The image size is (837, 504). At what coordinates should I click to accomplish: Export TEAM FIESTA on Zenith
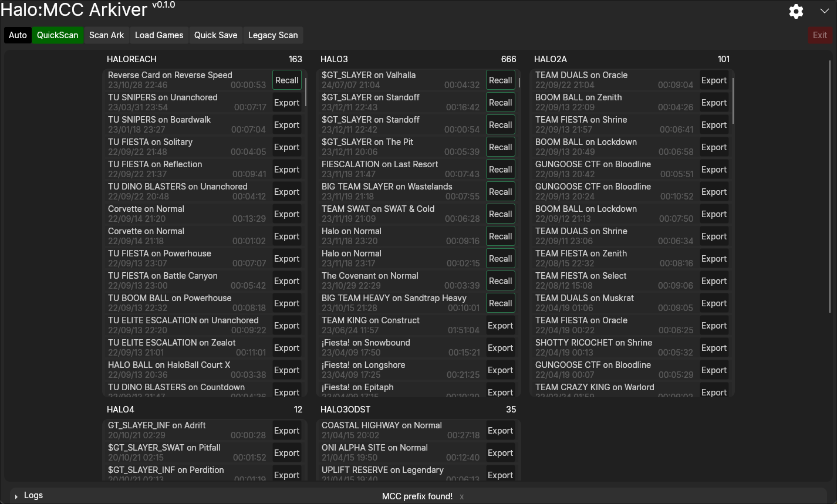[x=714, y=259]
